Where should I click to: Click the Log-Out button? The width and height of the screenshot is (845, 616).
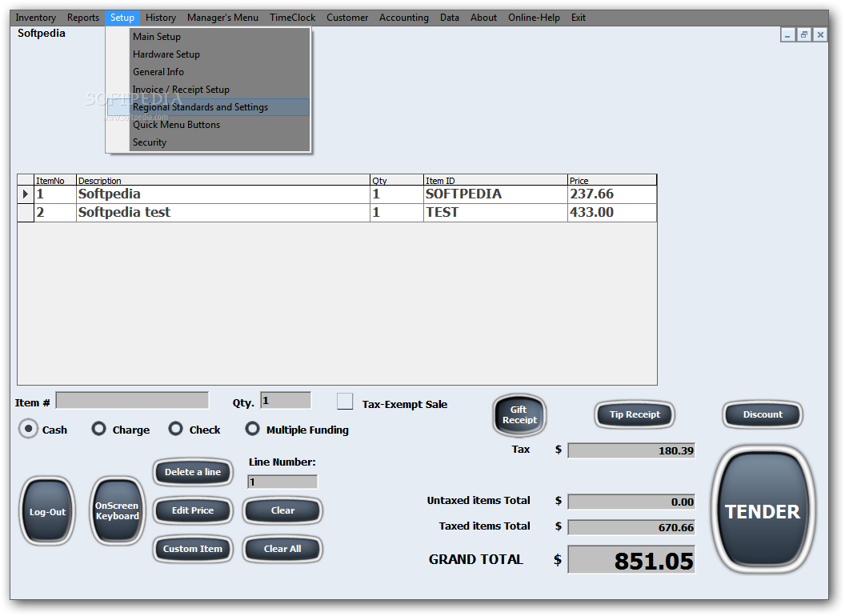coord(47,511)
